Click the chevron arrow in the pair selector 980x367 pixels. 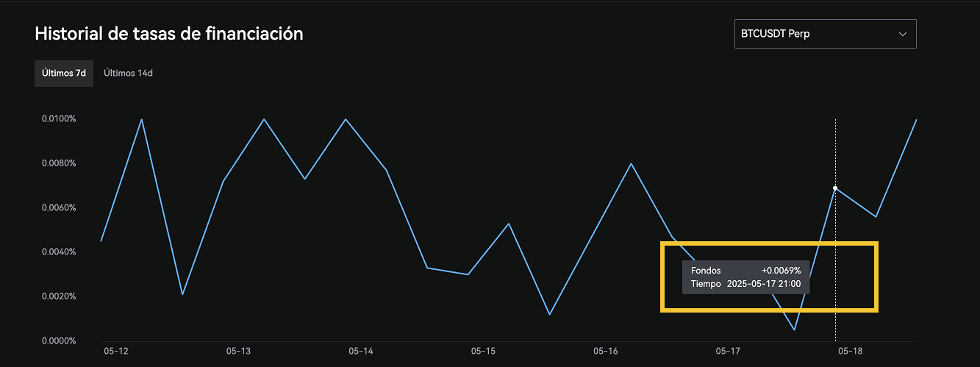(x=902, y=34)
